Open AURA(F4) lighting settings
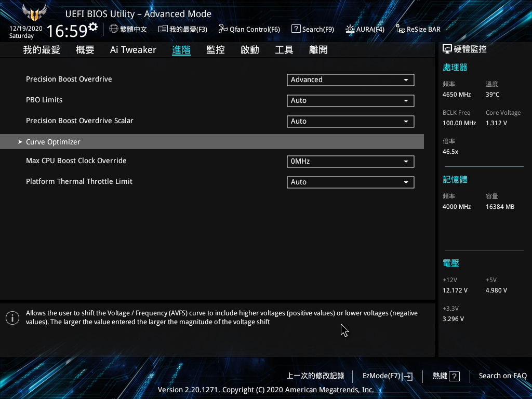Viewport: 532px width, 399px height. (365, 29)
